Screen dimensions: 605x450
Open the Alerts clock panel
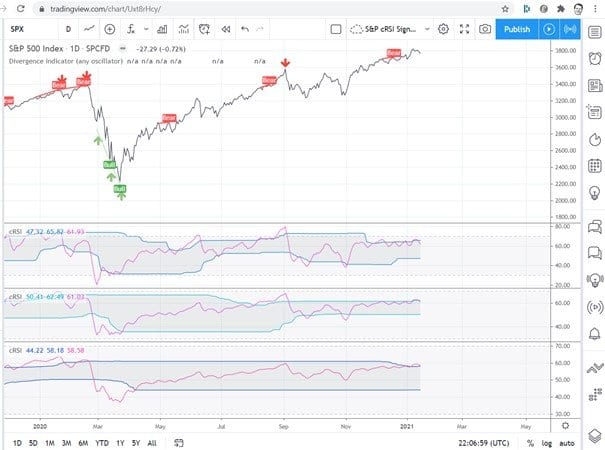click(595, 59)
